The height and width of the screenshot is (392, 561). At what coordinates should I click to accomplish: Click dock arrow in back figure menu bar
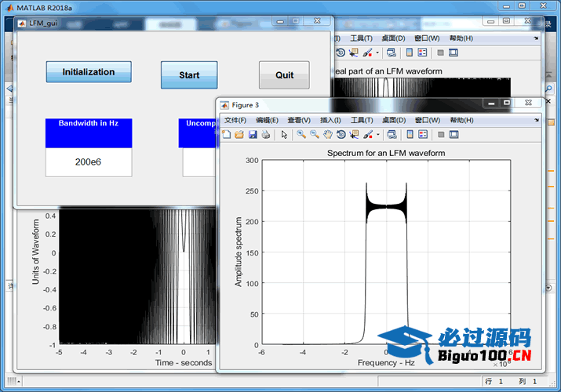pos(536,38)
